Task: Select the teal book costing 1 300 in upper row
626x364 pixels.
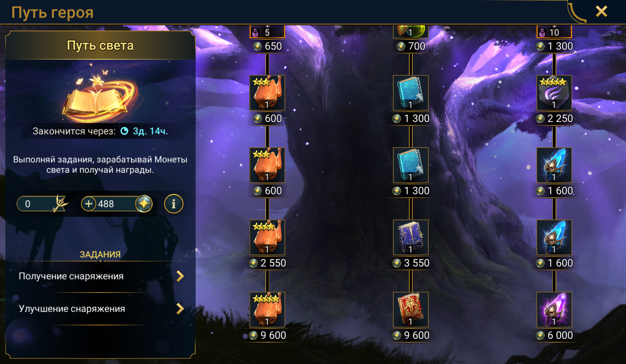Action: click(x=410, y=93)
